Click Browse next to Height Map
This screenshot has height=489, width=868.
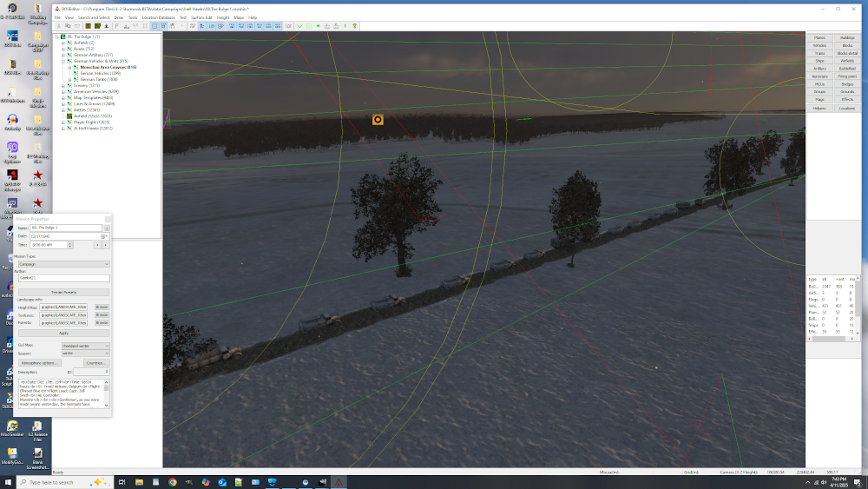click(102, 307)
